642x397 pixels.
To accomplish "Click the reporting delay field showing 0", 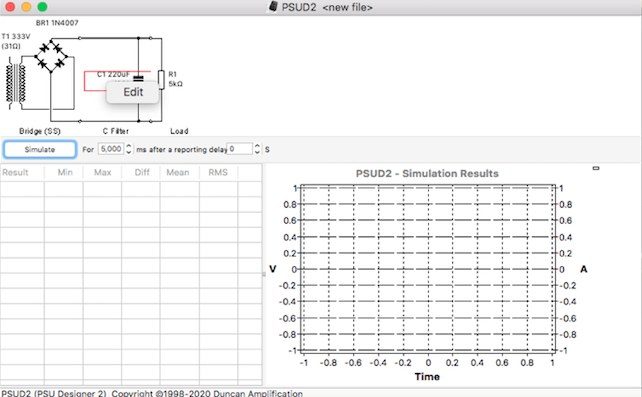I will (239, 149).
